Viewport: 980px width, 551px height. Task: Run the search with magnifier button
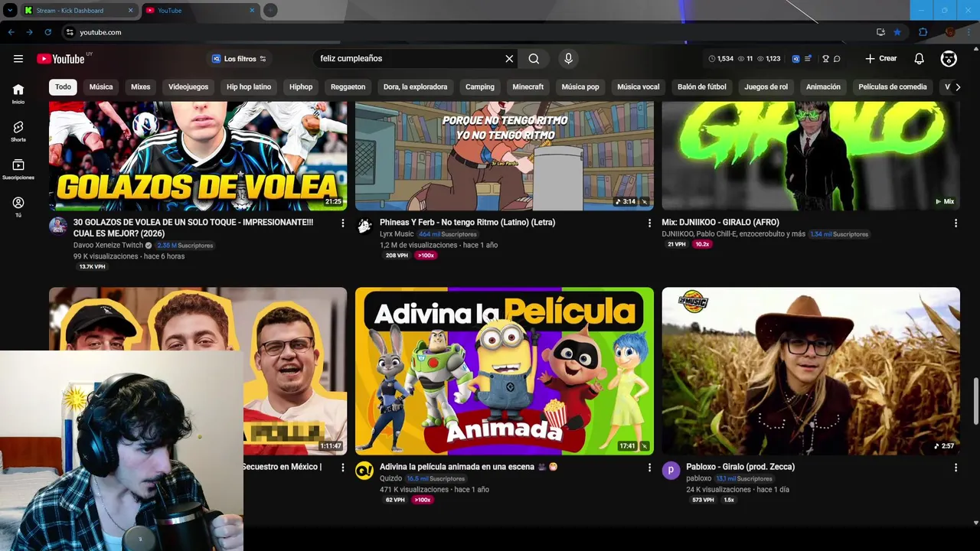pos(534,58)
